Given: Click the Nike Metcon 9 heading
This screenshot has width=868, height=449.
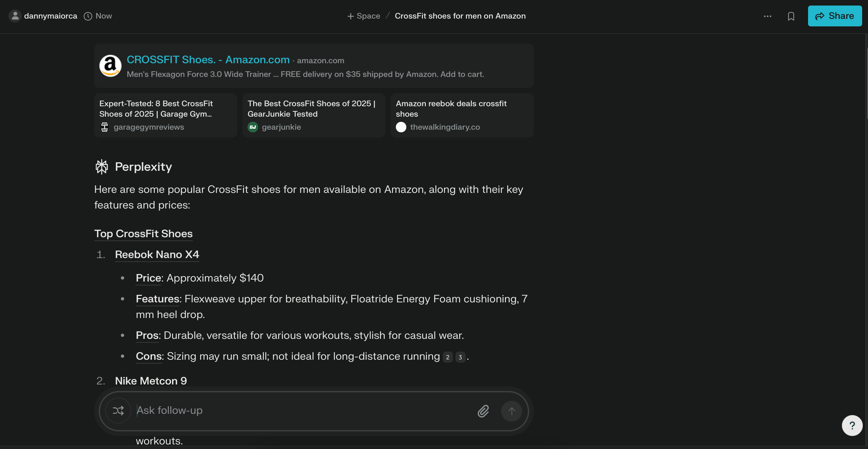Looking at the screenshot, I should pos(151,381).
